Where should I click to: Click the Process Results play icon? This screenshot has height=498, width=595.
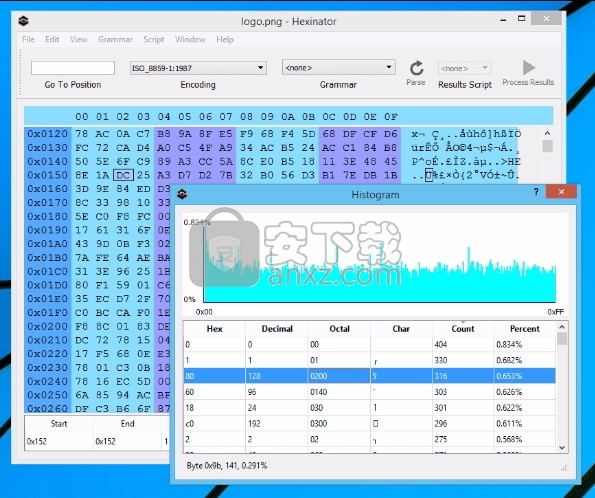coord(528,68)
